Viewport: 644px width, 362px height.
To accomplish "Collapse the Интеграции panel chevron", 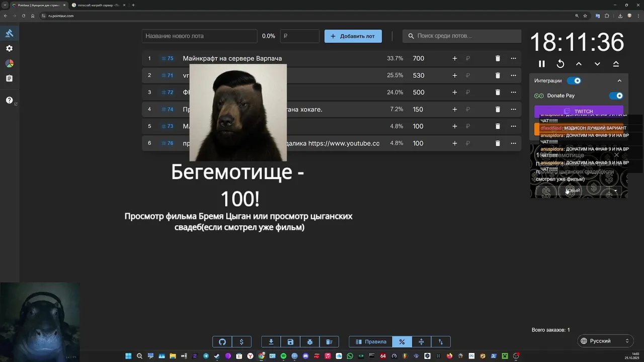I will click(x=619, y=80).
